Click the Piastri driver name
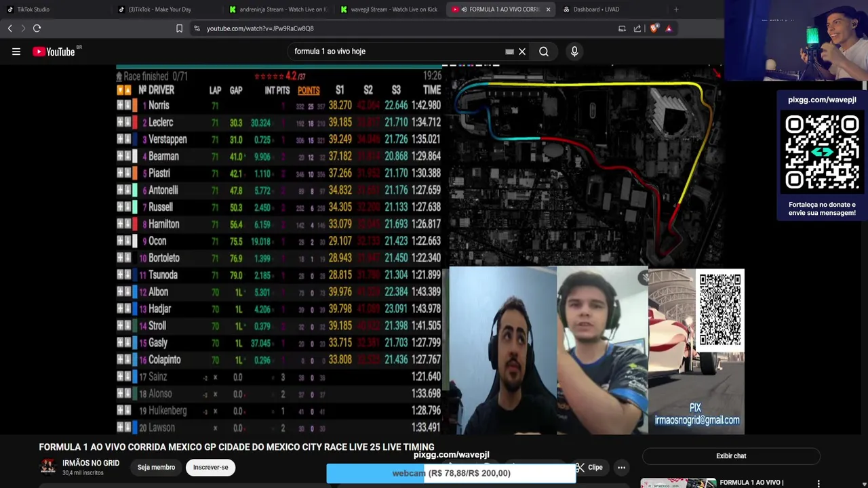This screenshot has width=868, height=488. [159, 174]
